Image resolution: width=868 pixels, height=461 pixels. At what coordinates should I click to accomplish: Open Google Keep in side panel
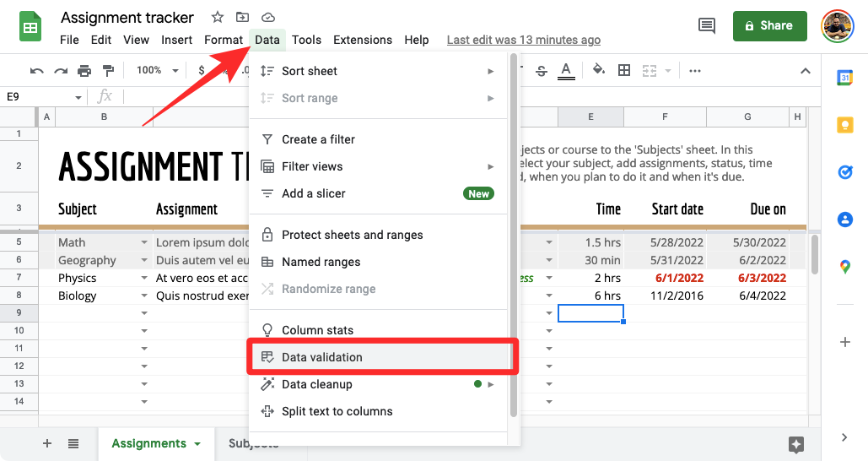844,125
